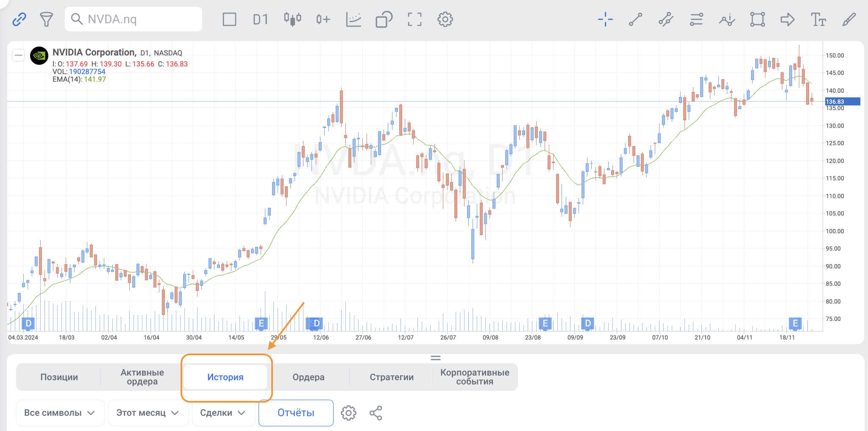Viewport: 868px width, 431px height.
Task: Click the 136.83 current price tag
Action: point(842,102)
